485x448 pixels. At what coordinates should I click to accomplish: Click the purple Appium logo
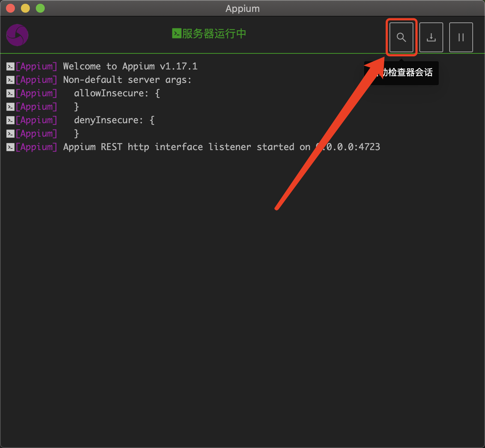[17, 35]
